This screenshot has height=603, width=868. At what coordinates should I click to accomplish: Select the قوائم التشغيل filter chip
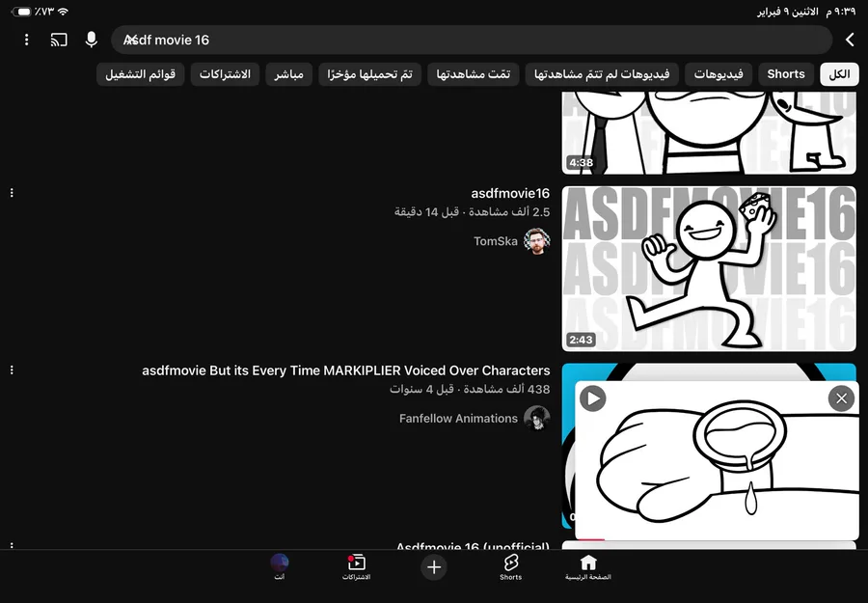click(x=141, y=74)
